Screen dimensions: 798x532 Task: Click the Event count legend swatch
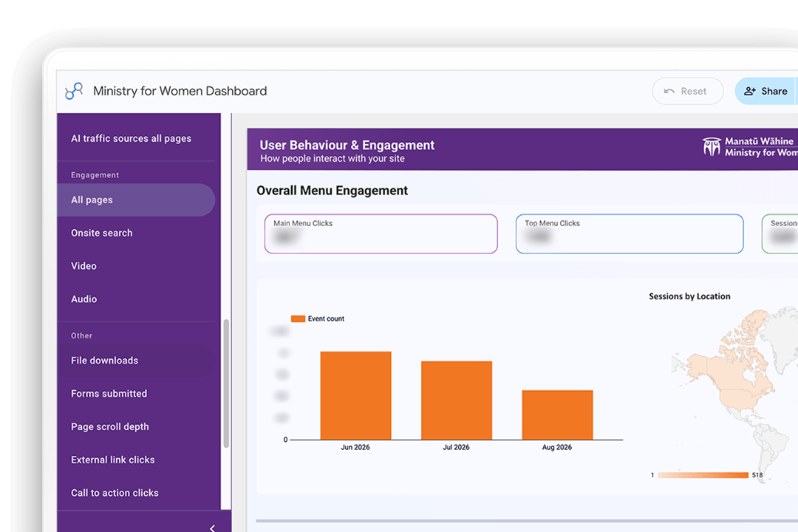(298, 318)
